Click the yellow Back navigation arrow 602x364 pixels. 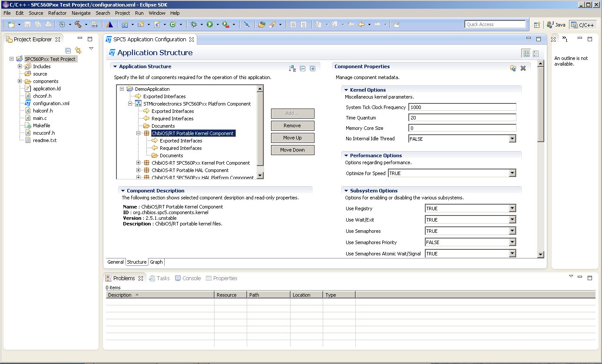361,25
